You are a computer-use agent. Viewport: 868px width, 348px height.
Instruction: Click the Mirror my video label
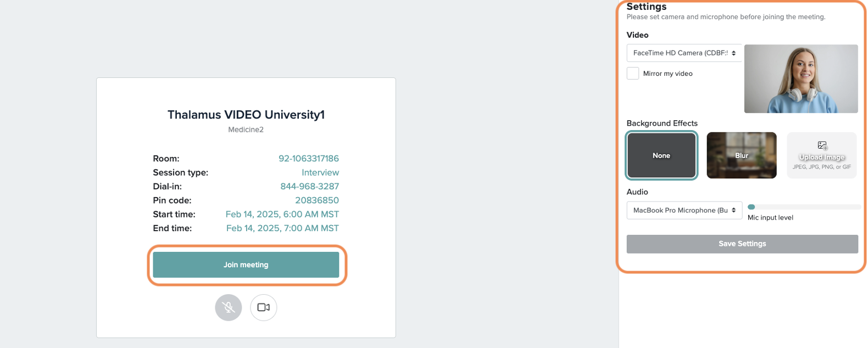point(667,74)
